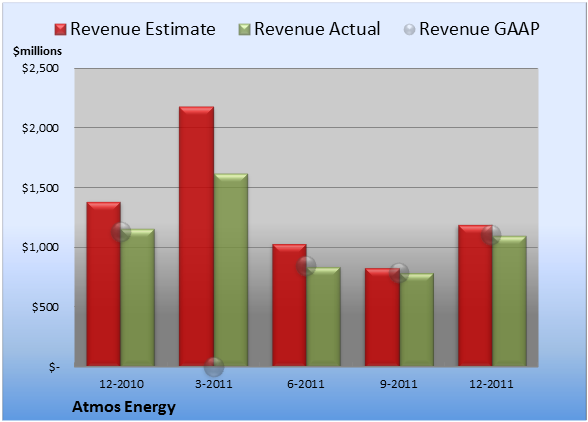Click the GAAP marker for 12-2011
The image size is (588, 422).
point(491,235)
